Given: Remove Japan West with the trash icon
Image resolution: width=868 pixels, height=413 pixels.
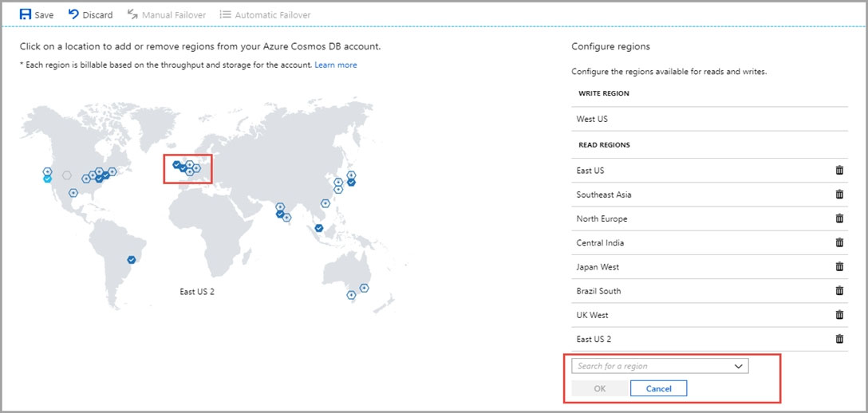Looking at the screenshot, I should pos(839,266).
